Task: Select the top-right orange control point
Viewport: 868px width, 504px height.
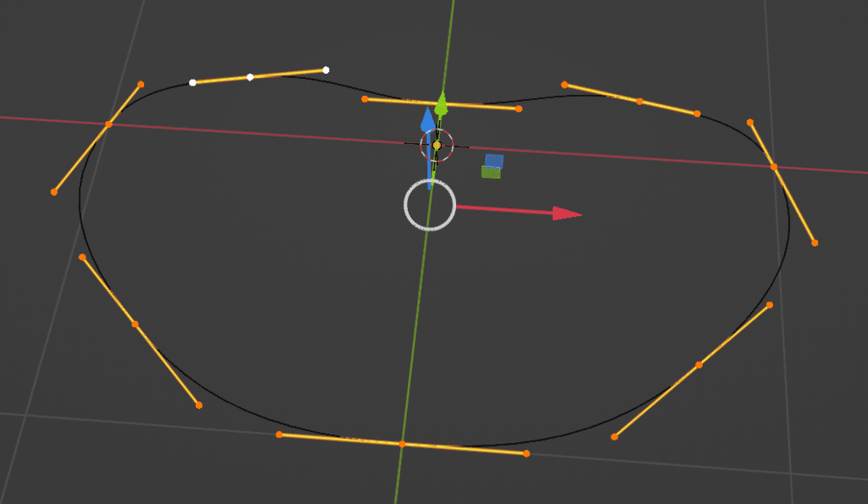Action: point(639,102)
